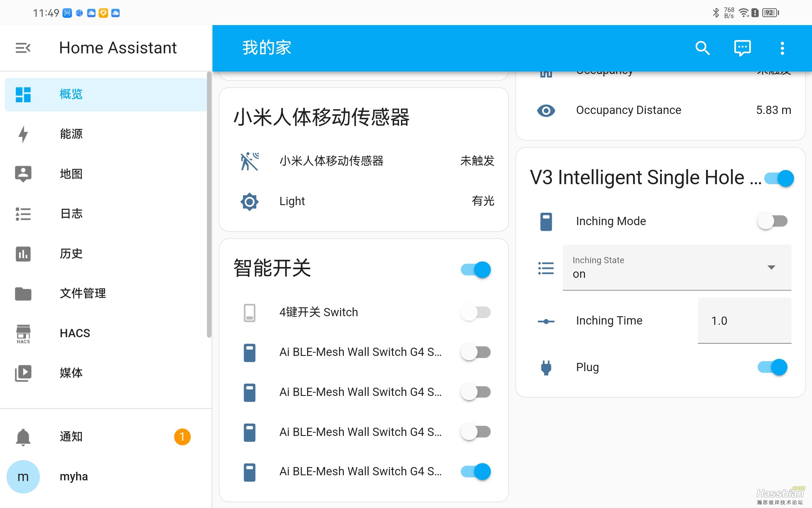Click the Bluetooth status icon
812x508 pixels.
(715, 13)
